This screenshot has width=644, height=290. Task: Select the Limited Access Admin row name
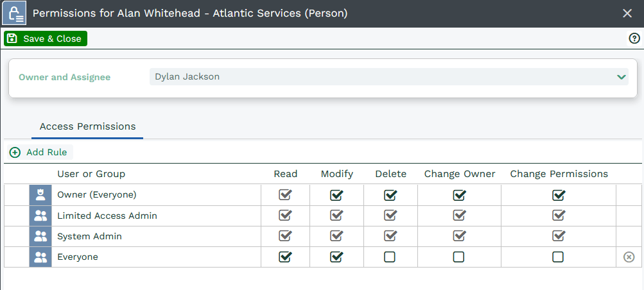[107, 216]
